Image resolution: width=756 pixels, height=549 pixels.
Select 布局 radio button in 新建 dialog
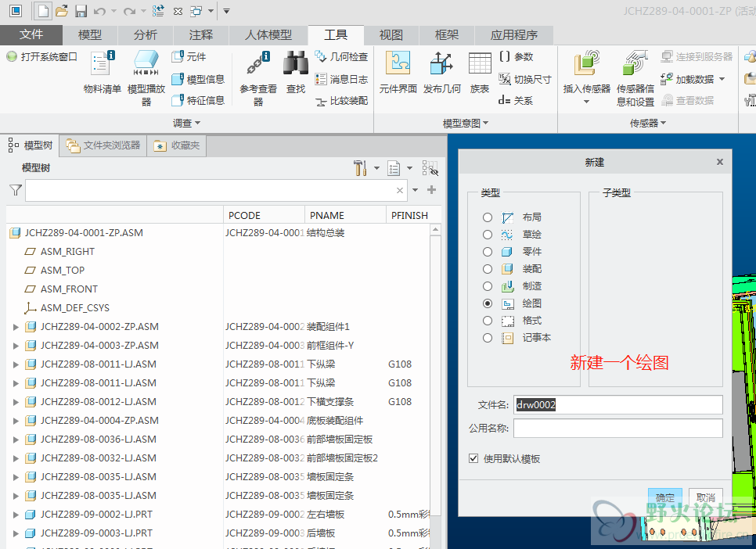(488, 217)
